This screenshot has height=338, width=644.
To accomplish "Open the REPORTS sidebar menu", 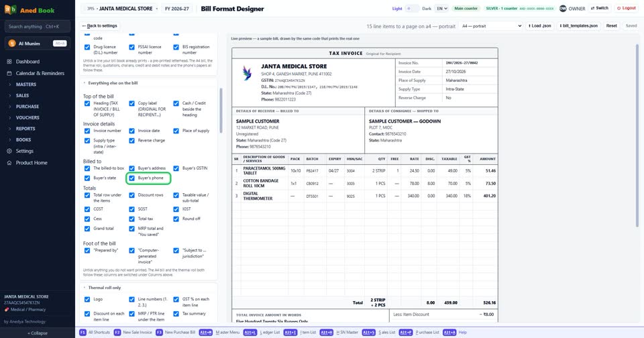I will click(25, 129).
